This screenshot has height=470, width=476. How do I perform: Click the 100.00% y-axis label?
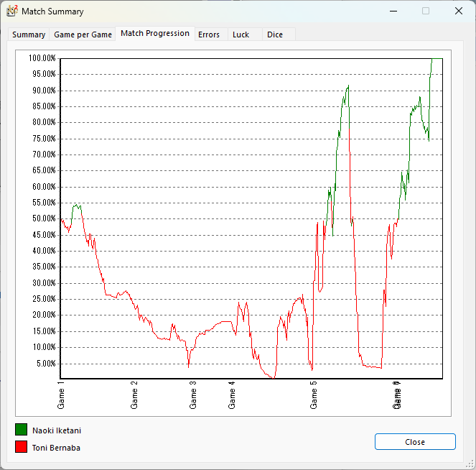(42, 58)
